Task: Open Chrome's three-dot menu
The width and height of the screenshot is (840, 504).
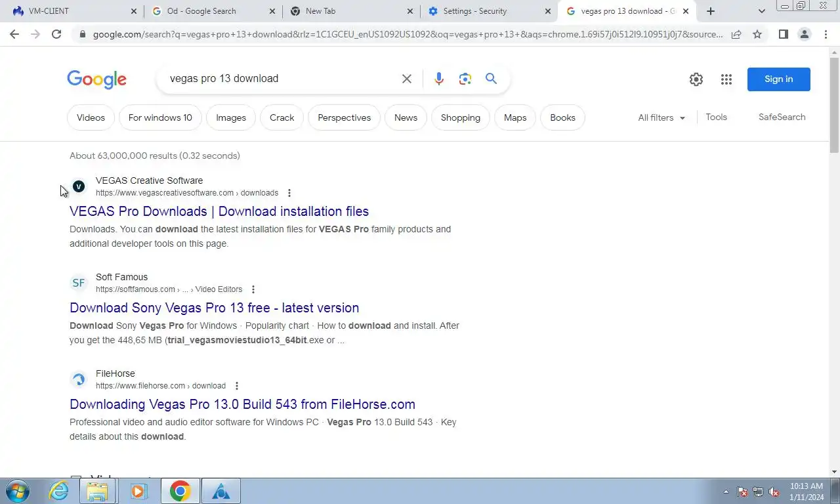Action: (826, 34)
